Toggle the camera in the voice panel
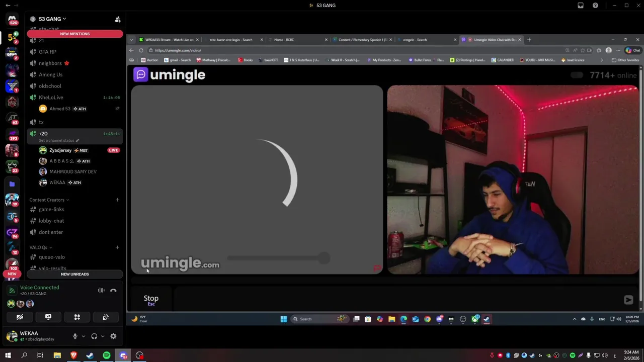This screenshot has height=362, width=644. (20, 317)
